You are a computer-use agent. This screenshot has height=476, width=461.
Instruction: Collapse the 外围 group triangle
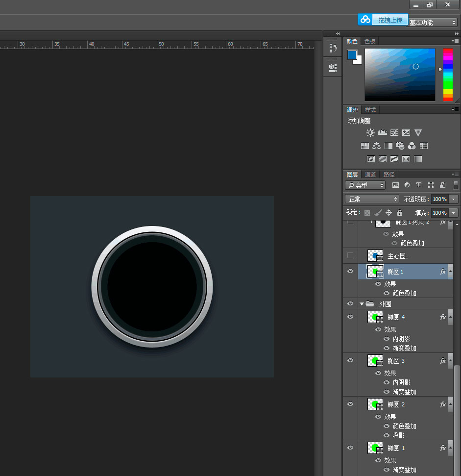coord(362,303)
